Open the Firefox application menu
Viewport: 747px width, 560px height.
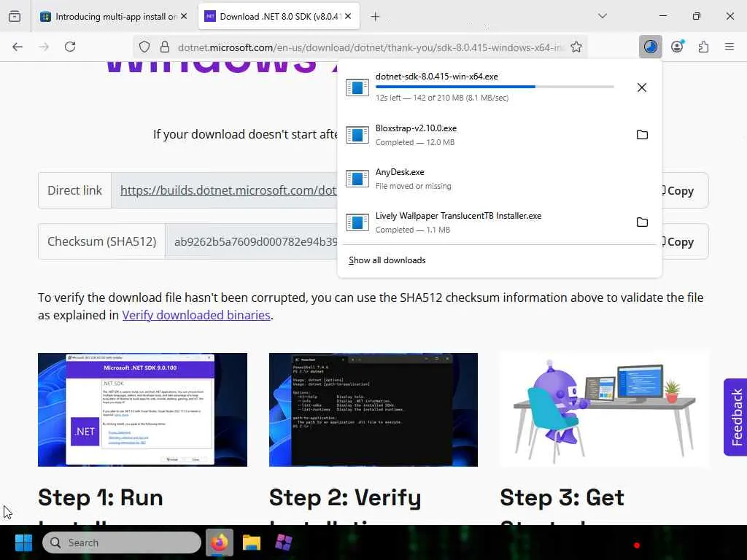pos(729,47)
